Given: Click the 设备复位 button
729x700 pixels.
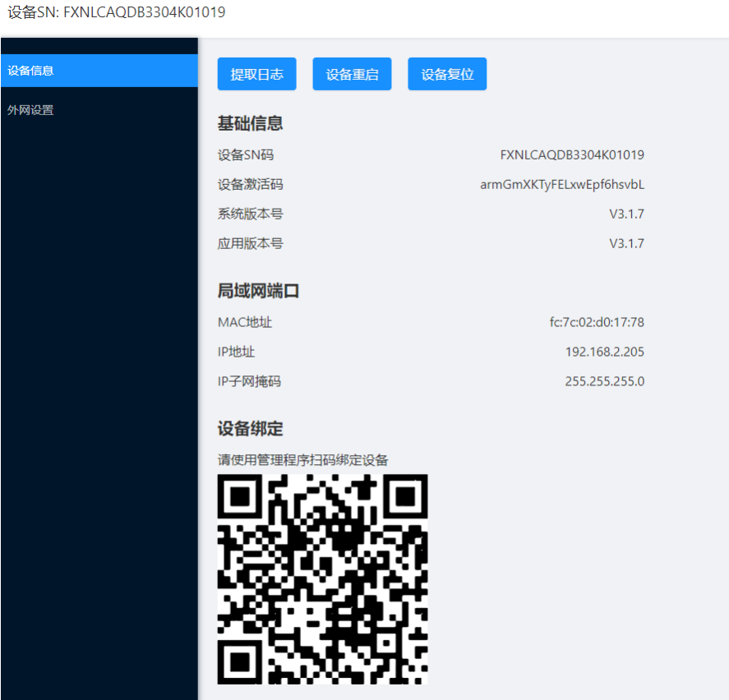Looking at the screenshot, I should (447, 74).
